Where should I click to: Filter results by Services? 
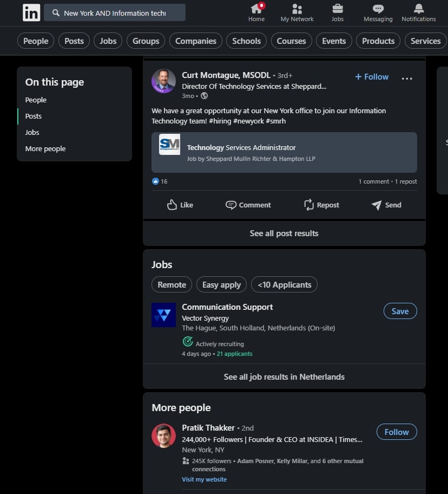click(x=425, y=41)
